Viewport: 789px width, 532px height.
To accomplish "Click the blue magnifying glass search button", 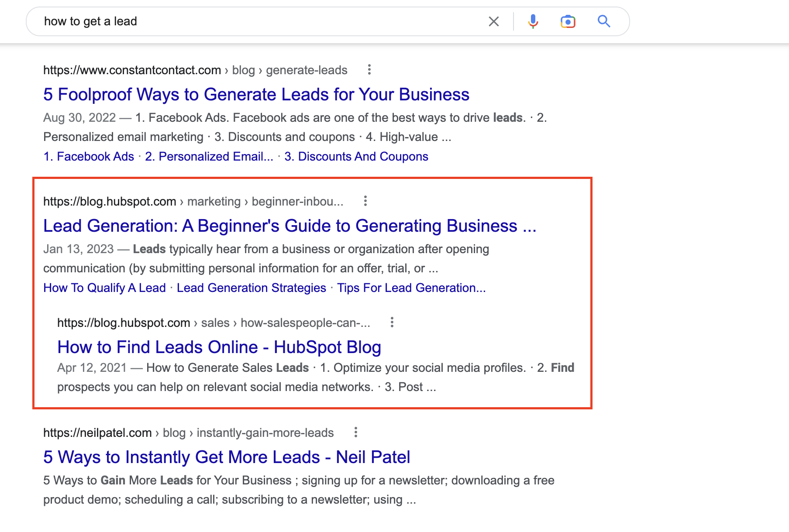I will click(x=603, y=21).
